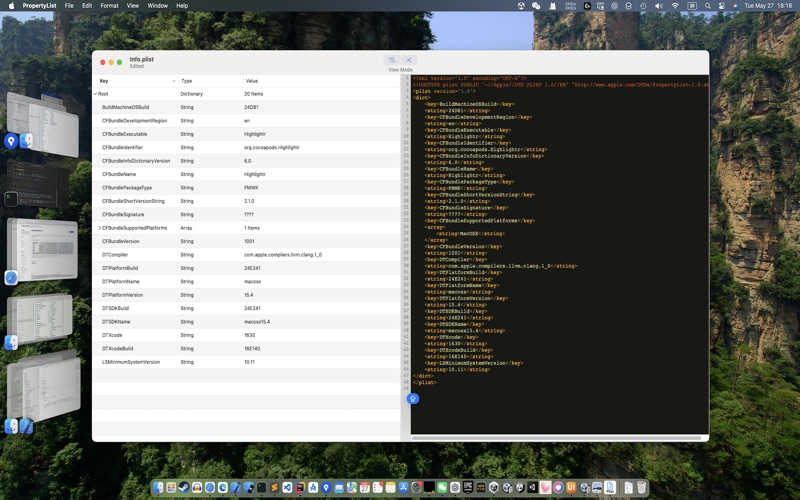The height and width of the screenshot is (500, 800).
Task: Open the Safari Stage Manager thumbnail
Action: coord(43,250)
